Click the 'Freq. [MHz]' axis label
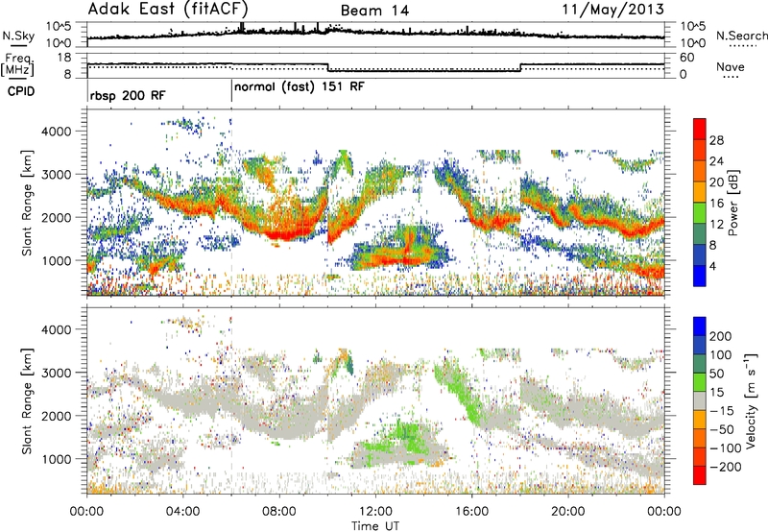 point(18,65)
